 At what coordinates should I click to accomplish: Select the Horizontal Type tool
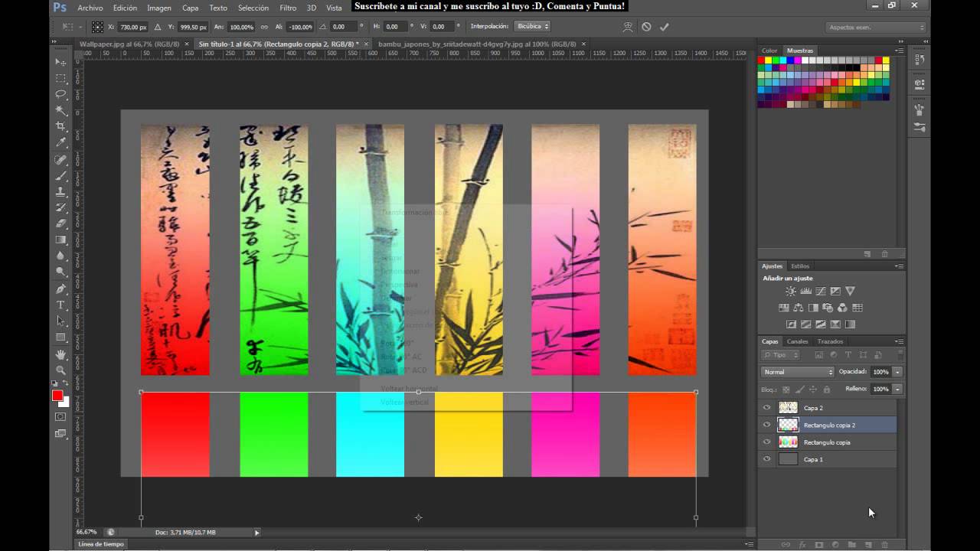click(61, 305)
